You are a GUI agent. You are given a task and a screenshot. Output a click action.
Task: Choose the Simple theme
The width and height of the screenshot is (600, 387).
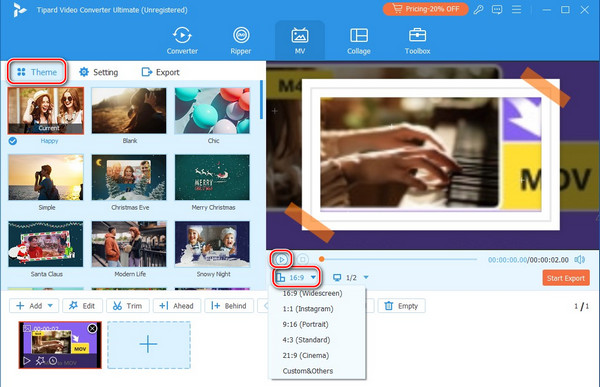point(46,177)
